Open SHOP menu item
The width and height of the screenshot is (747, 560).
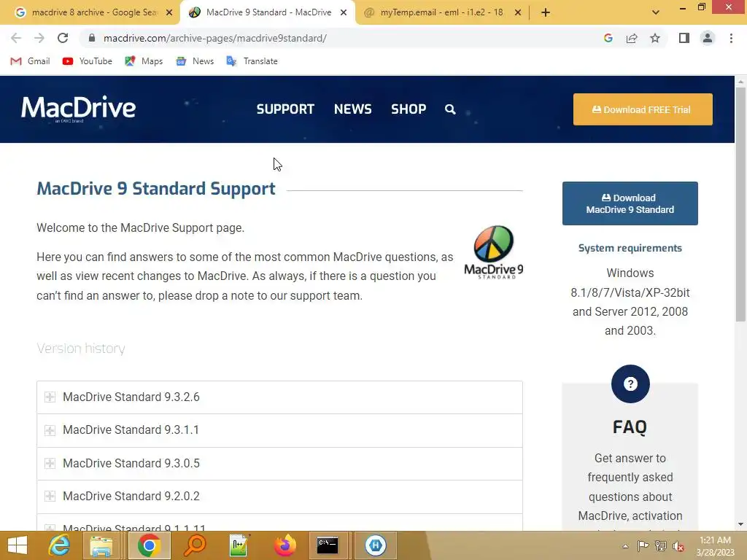tap(409, 109)
